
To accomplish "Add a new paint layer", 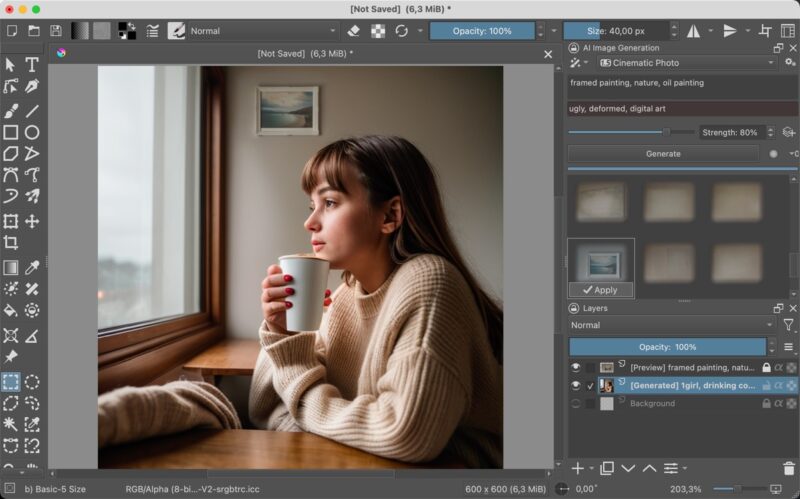I will [578, 468].
